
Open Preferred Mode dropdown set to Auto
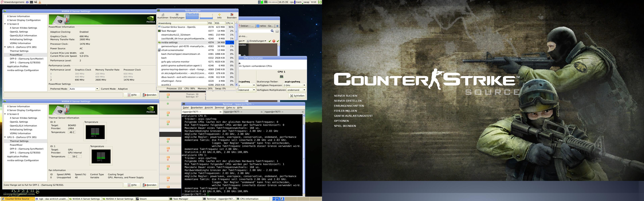point(84,89)
